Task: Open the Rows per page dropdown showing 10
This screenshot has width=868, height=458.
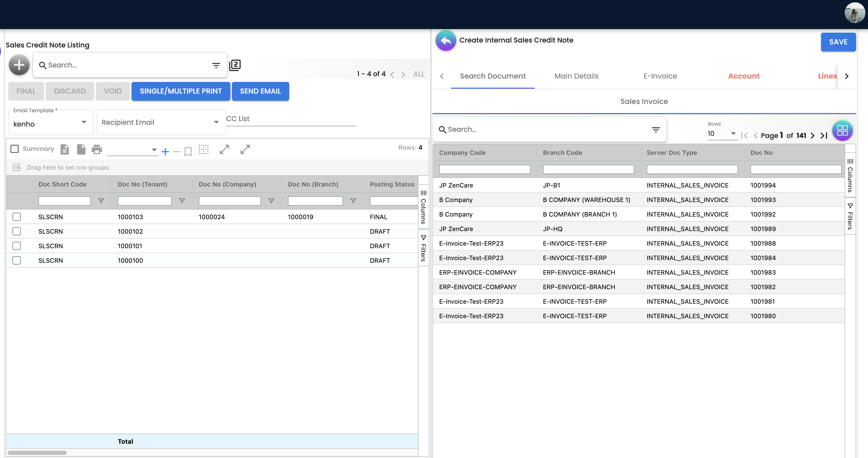Action: 722,134
